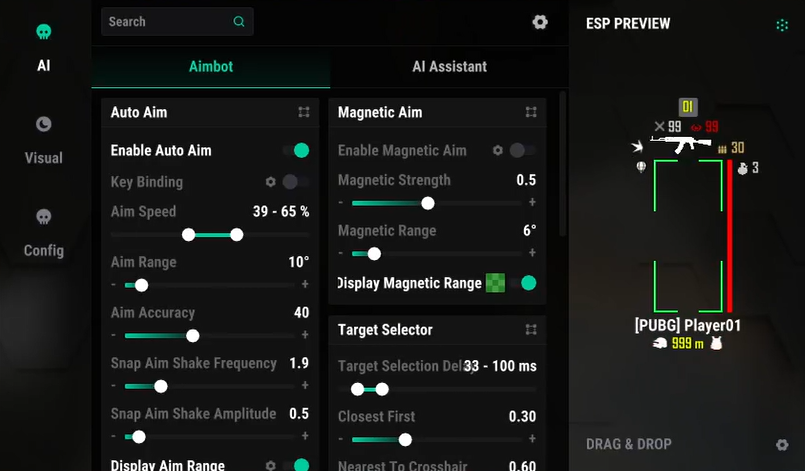Disable the Enable Auto Aim toggle

pos(296,150)
